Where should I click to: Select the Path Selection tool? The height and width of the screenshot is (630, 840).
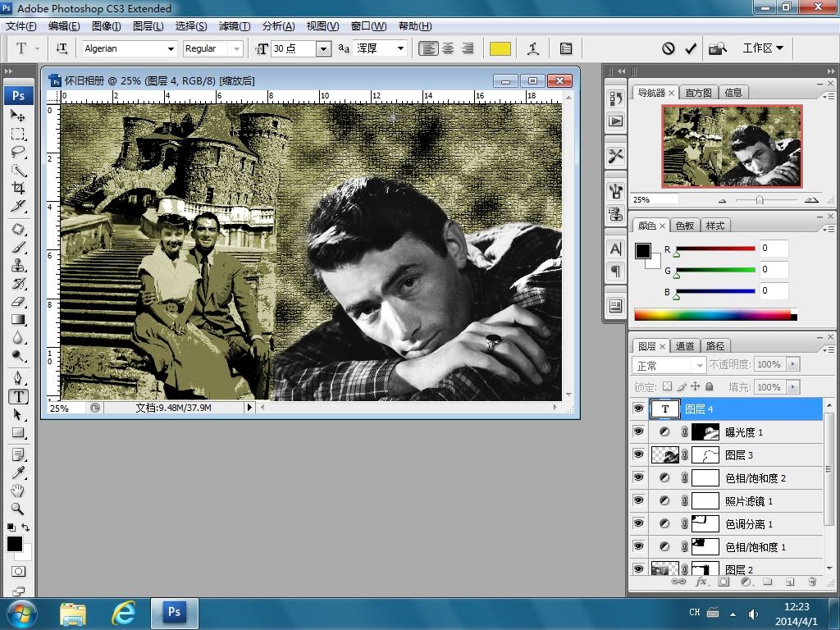coord(18,414)
